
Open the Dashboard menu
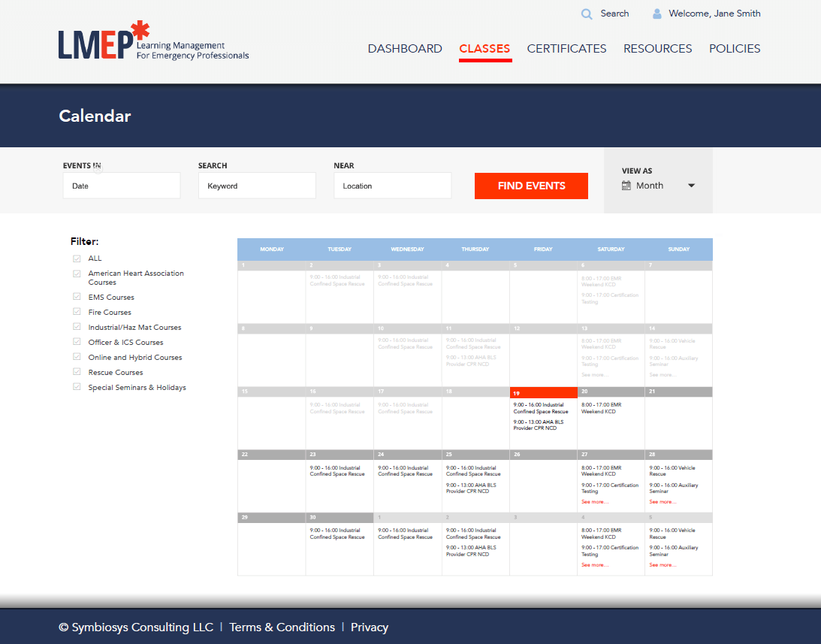[405, 49]
